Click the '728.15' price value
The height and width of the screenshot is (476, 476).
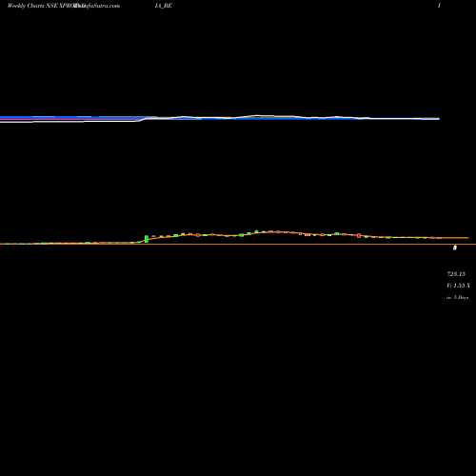click(456, 274)
